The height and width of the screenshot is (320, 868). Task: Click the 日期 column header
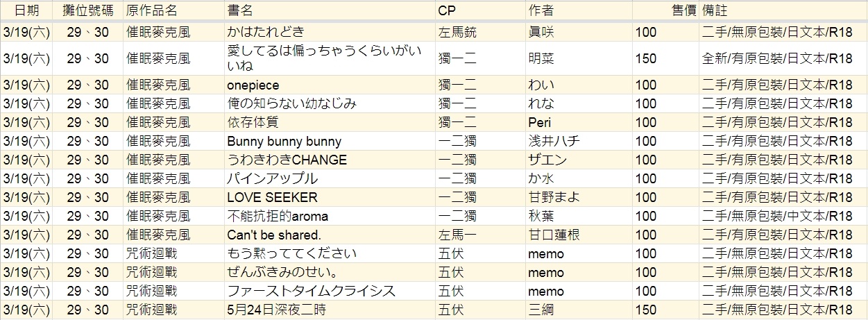point(26,10)
